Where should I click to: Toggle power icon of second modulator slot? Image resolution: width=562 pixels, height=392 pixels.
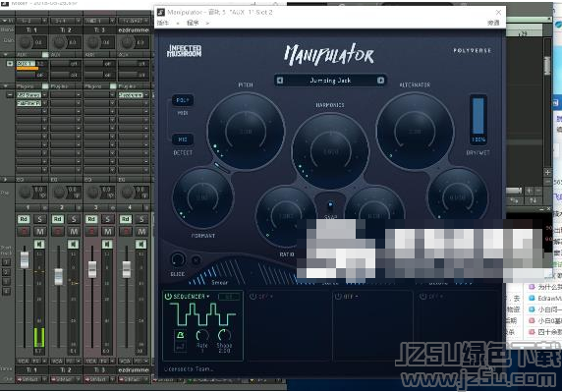[x=253, y=297]
